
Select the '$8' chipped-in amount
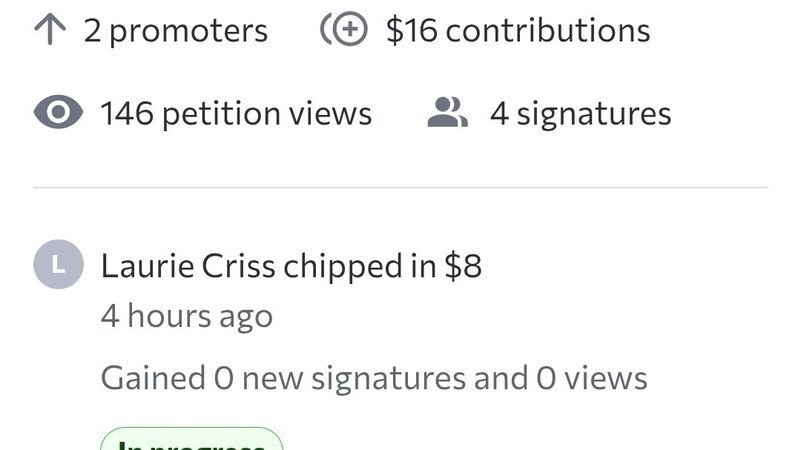point(463,266)
